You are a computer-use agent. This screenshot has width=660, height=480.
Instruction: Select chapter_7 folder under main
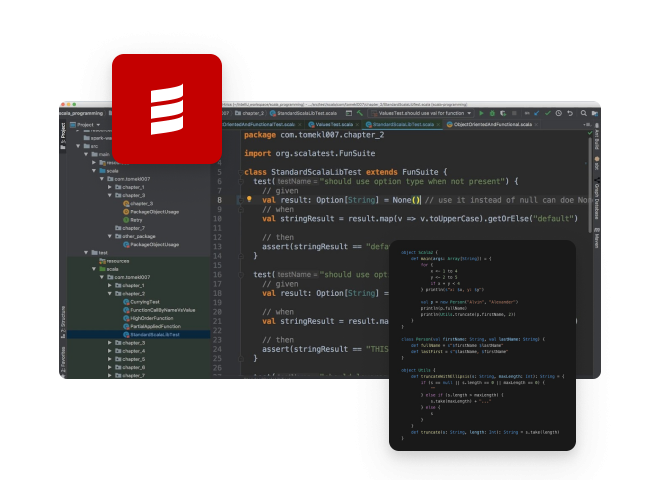130,228
